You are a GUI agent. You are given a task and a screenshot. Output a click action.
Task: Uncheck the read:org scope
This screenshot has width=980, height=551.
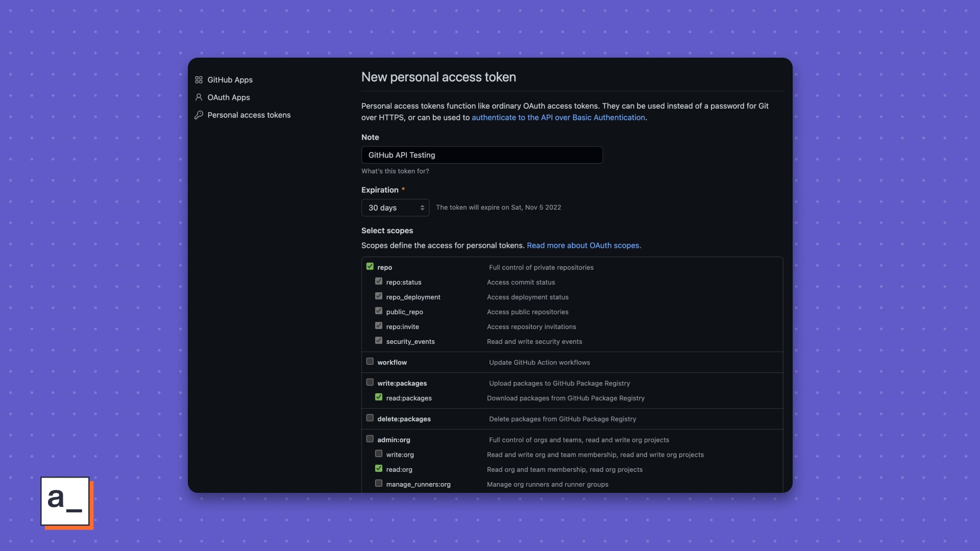pos(379,468)
